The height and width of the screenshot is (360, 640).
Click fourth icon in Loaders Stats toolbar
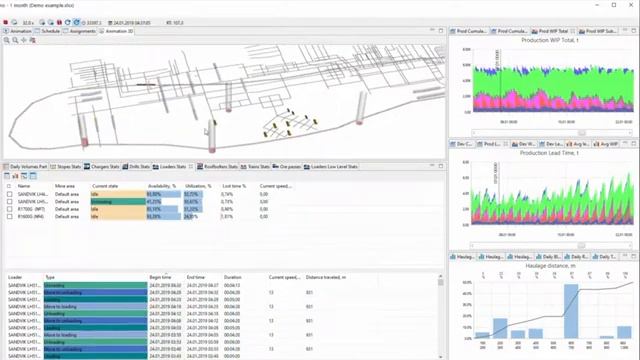(33, 176)
